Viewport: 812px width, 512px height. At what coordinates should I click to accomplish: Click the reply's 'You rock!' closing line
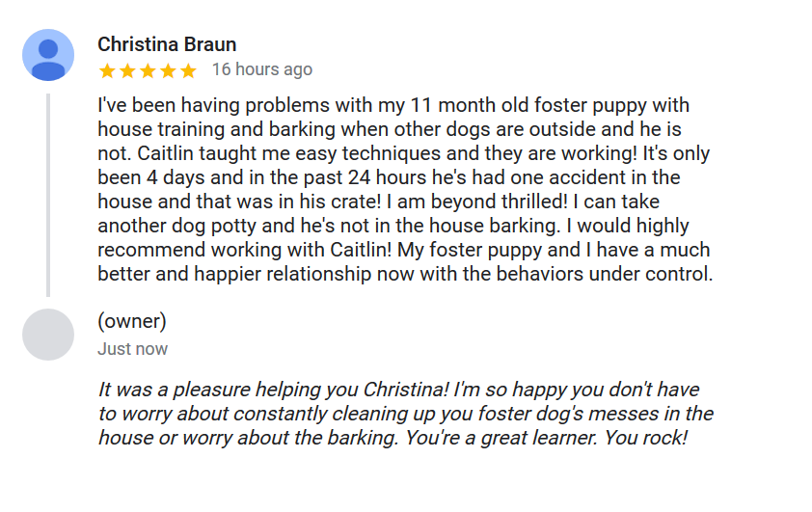[x=393, y=438]
